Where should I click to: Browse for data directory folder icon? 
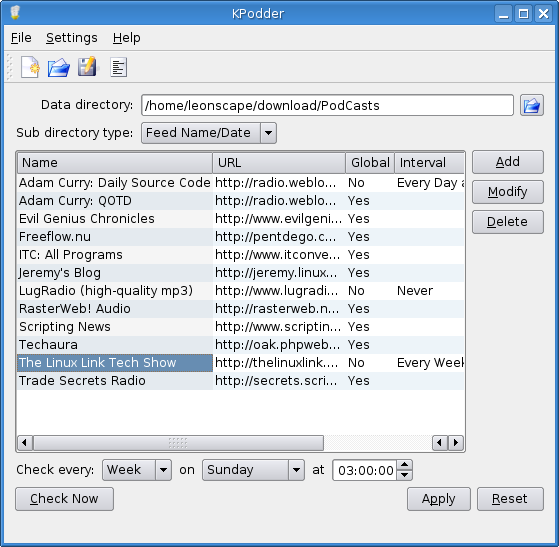532,105
